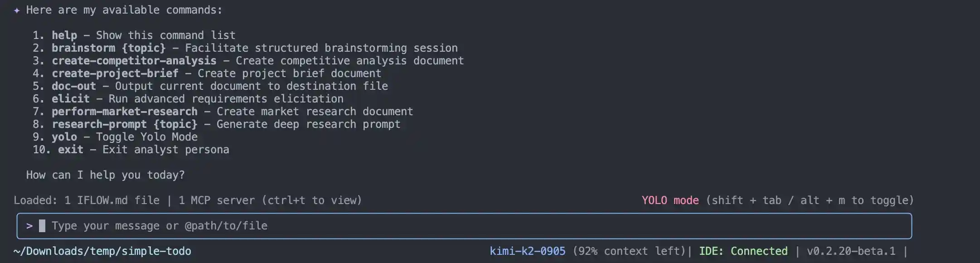980x263 pixels.
Task: Click the 1 MCP server status text
Action: pyautogui.click(x=216, y=200)
